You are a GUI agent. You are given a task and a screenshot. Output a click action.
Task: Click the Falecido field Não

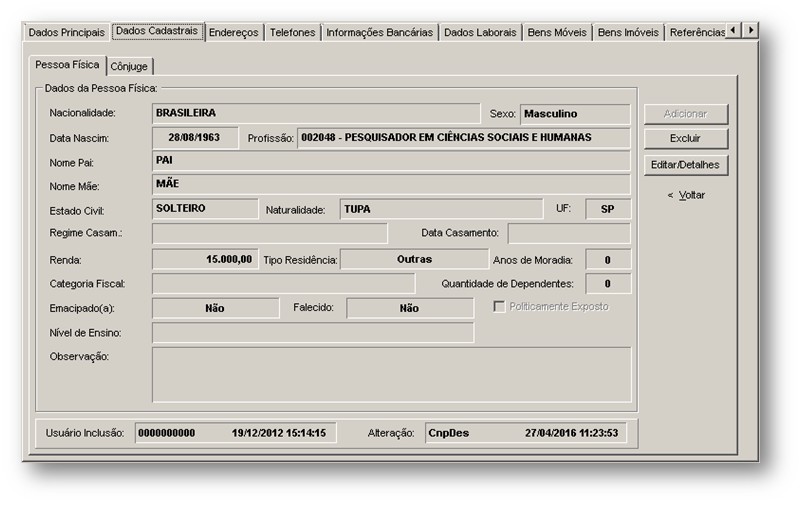tap(410, 308)
